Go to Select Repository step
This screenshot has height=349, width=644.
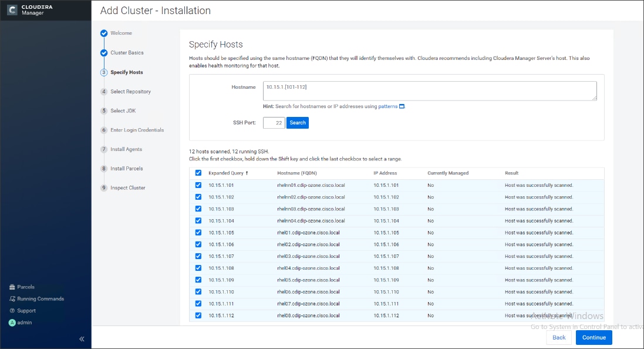tap(130, 92)
